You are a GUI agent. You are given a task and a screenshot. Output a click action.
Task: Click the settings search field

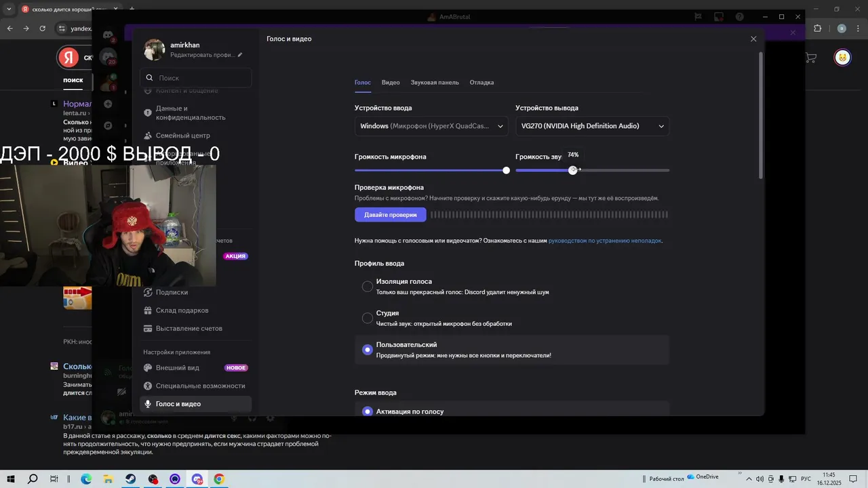(x=196, y=78)
